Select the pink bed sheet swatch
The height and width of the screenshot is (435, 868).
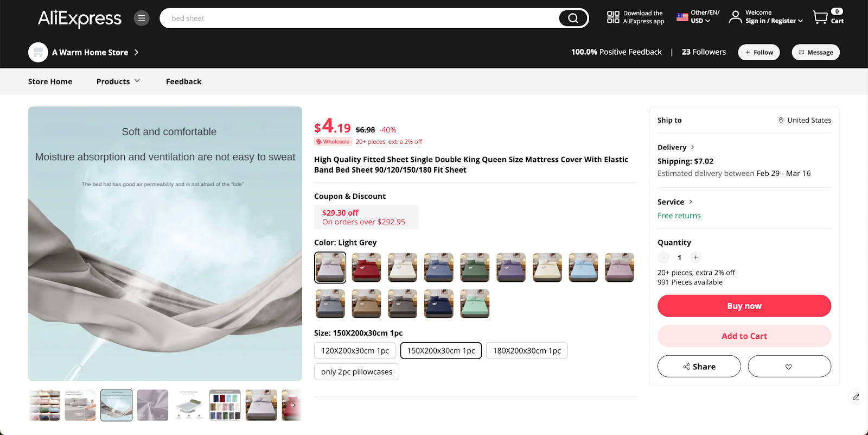pyautogui.click(x=620, y=267)
